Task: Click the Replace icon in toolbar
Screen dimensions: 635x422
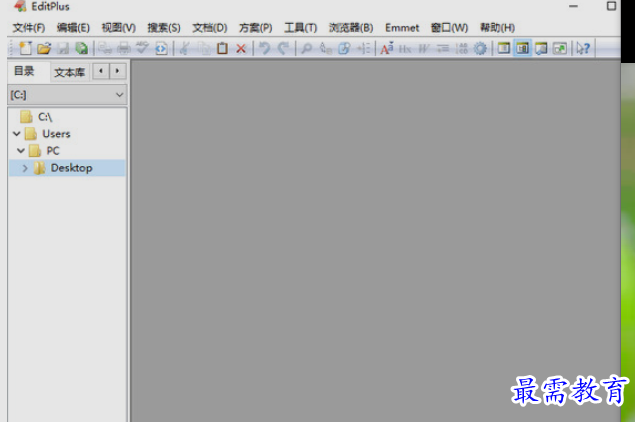Action: 326,49
